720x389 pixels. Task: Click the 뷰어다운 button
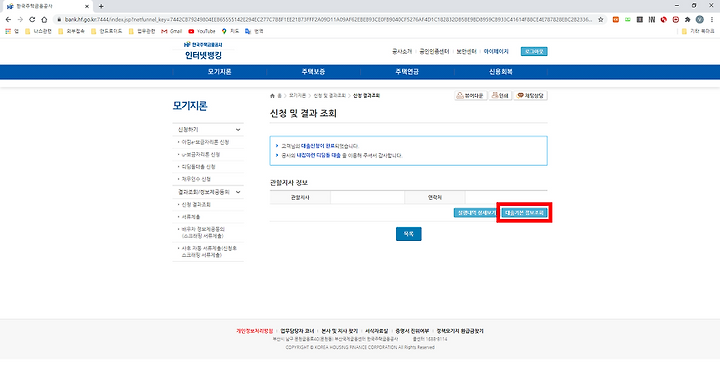point(471,96)
